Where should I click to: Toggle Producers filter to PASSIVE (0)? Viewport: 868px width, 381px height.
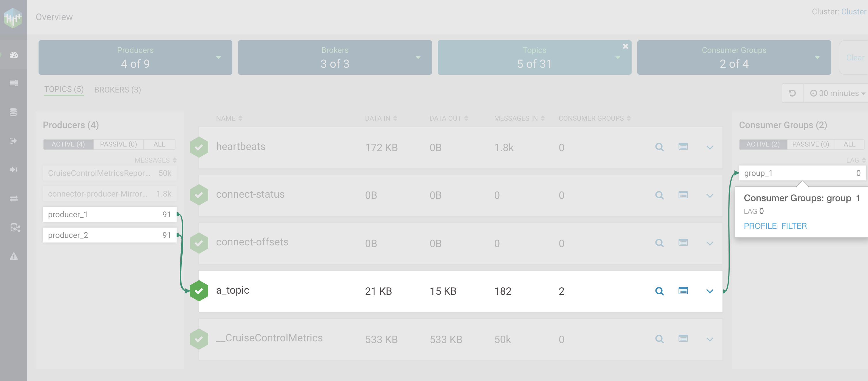click(x=118, y=145)
